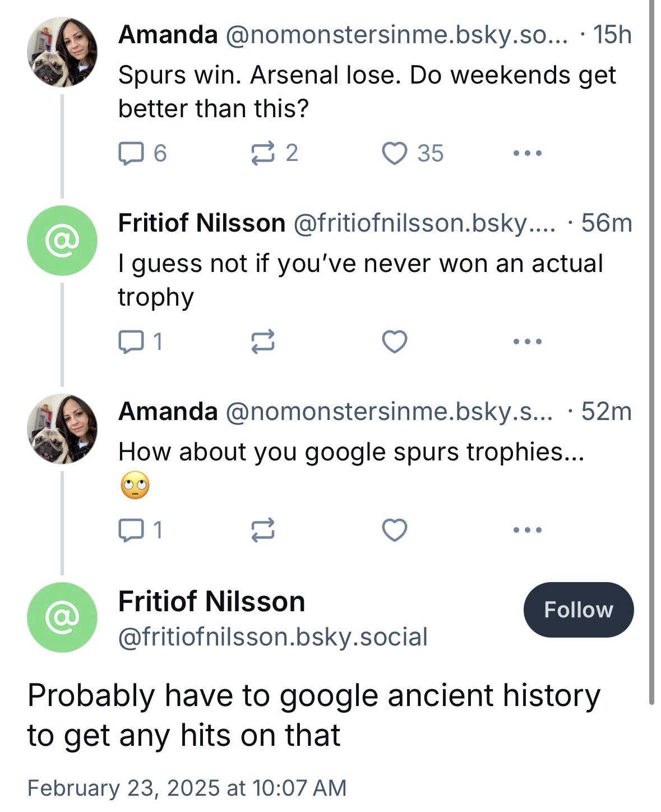Open more options on Amanda's first post

click(528, 153)
